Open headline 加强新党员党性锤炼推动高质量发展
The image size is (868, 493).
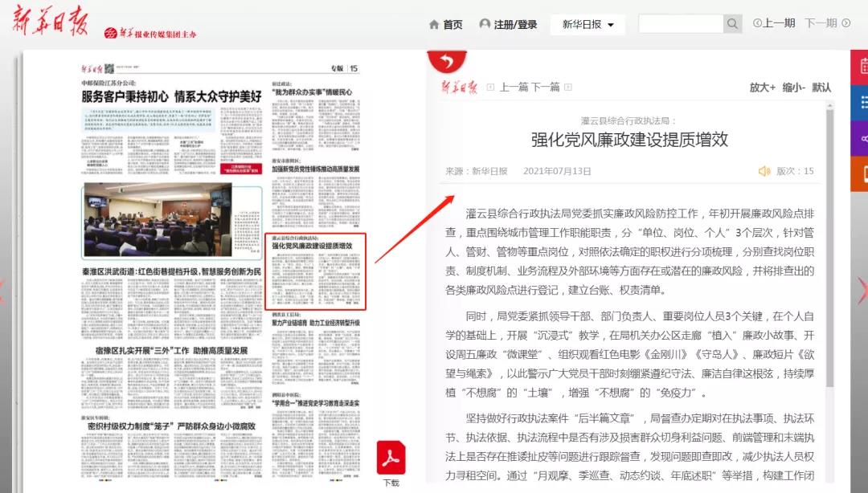pos(316,169)
